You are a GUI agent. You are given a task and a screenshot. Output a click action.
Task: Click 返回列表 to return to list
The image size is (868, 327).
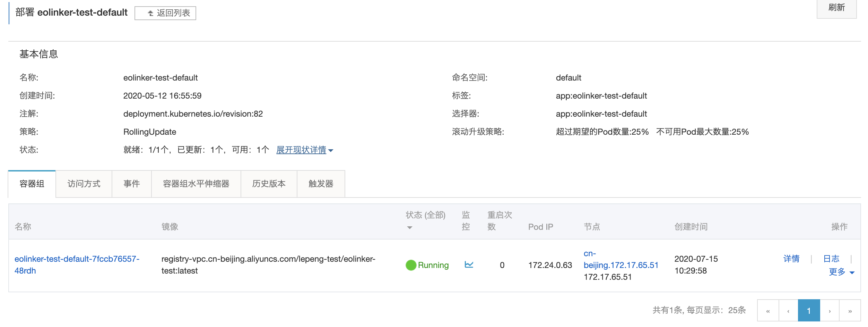pos(165,13)
